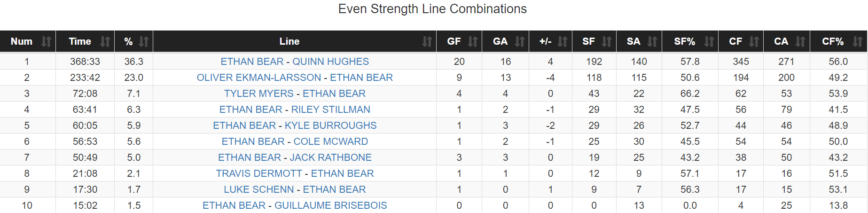Open Guillaume Brisebois player link
Image resolution: width=868 pixels, height=213 pixels.
tap(330, 205)
